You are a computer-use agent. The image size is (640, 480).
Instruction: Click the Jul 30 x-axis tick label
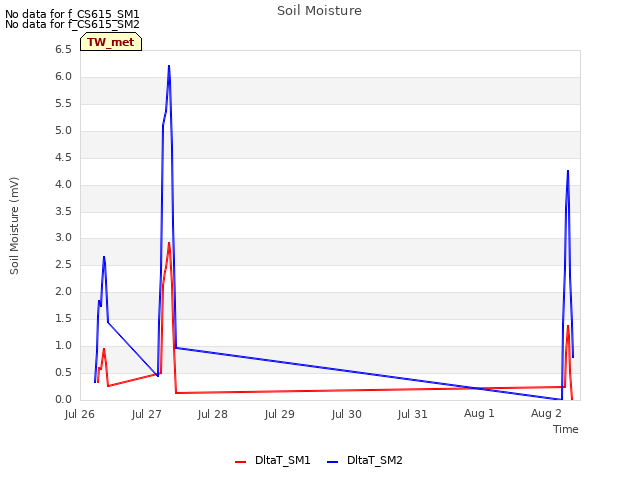pos(347,414)
